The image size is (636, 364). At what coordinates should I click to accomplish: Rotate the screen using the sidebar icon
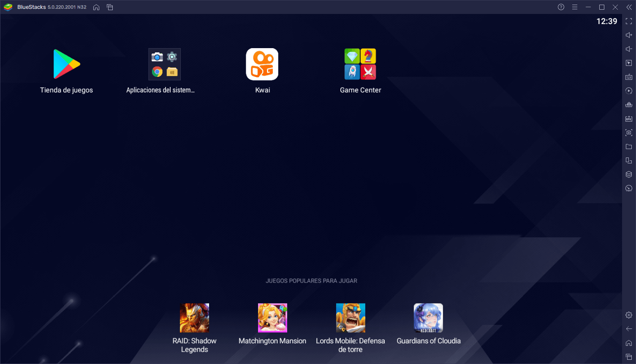[629, 160]
